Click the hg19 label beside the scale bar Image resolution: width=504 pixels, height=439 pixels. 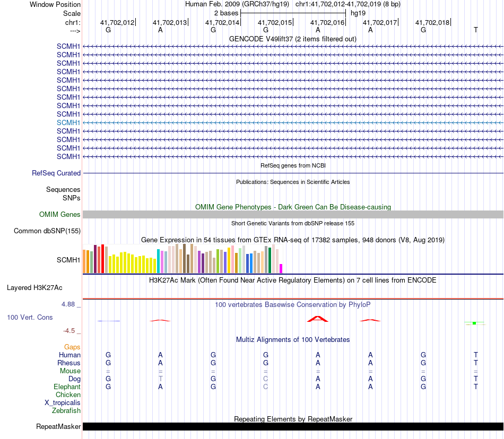358,13
